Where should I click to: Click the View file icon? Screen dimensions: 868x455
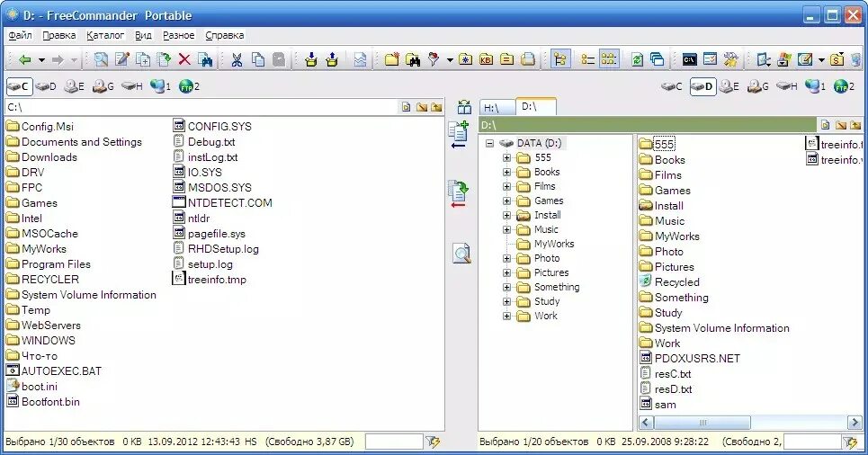click(101, 59)
